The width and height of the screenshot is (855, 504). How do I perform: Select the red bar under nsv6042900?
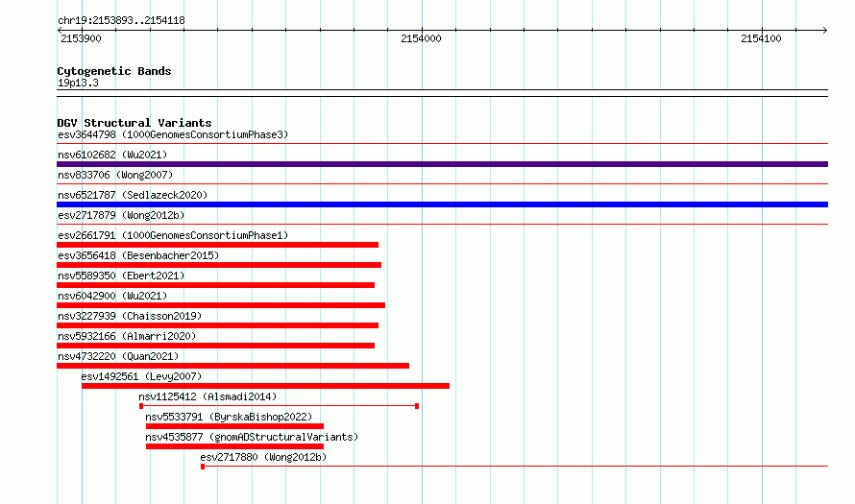(221, 305)
